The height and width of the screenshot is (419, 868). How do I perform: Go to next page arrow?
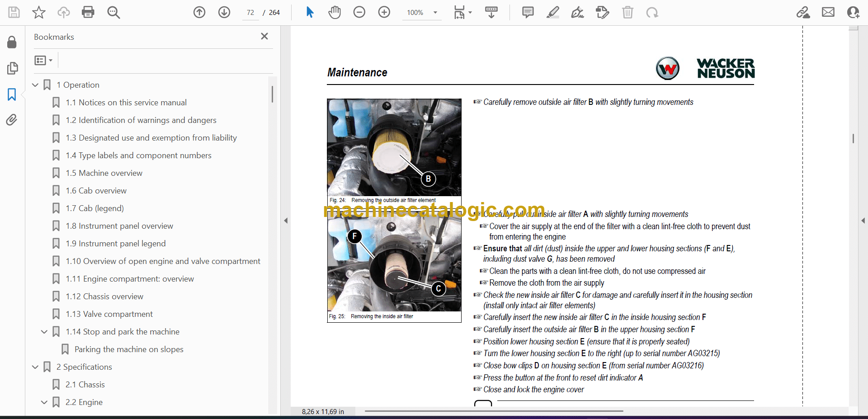(x=224, y=12)
